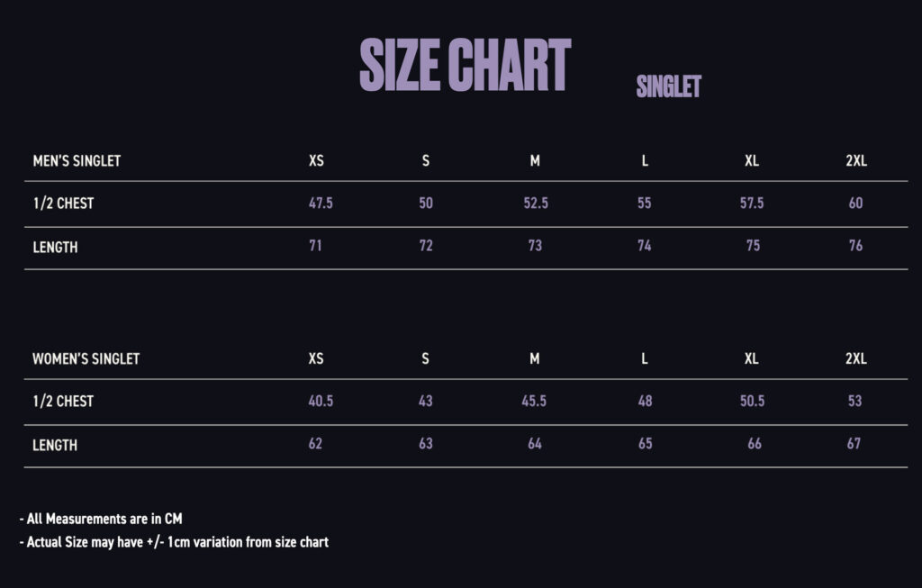Select the WOMEN'S SINGLET table header
The height and width of the screenshot is (588, 922).
pyautogui.click(x=86, y=358)
